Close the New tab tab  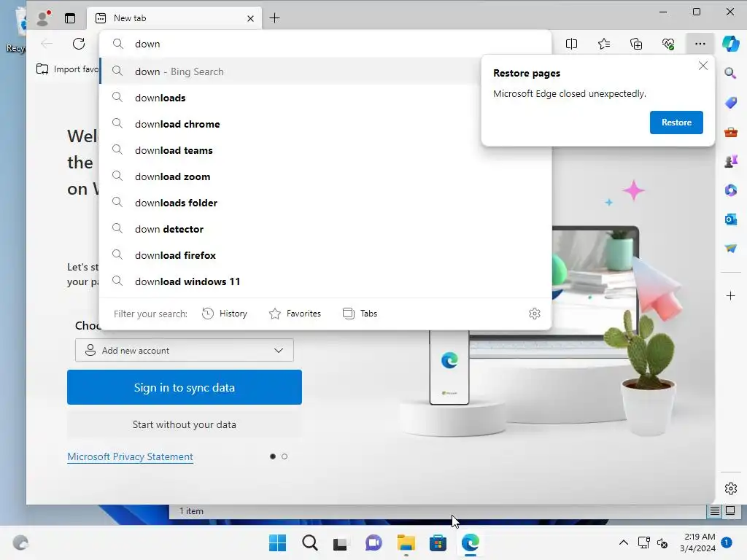(x=250, y=18)
